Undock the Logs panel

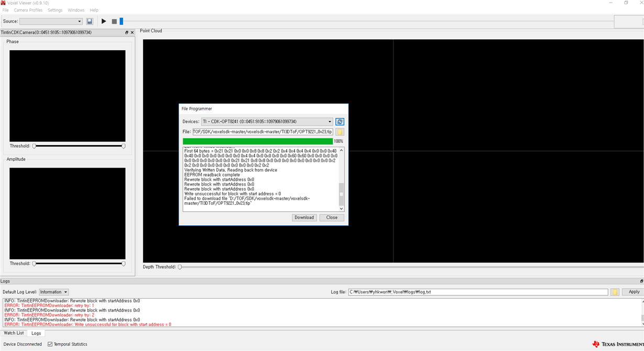(x=641, y=281)
